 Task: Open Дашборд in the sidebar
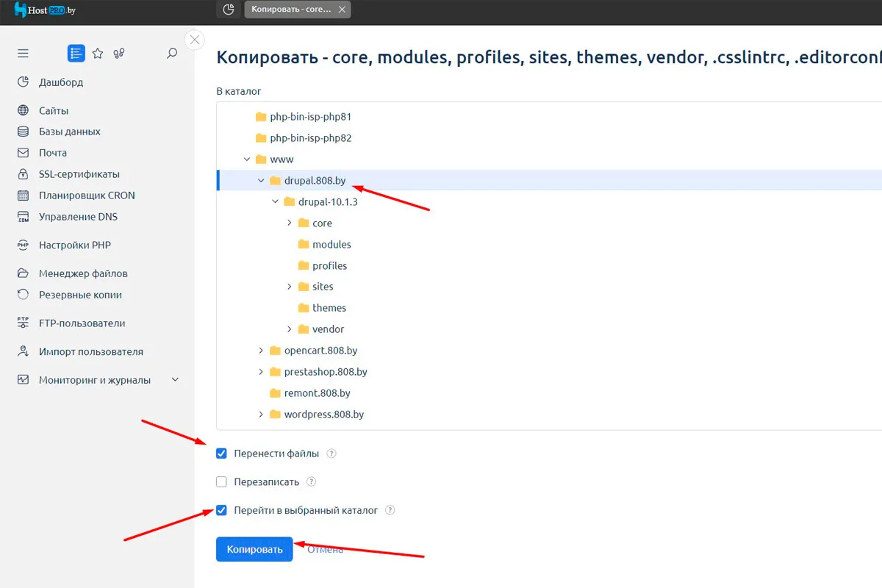[61, 82]
